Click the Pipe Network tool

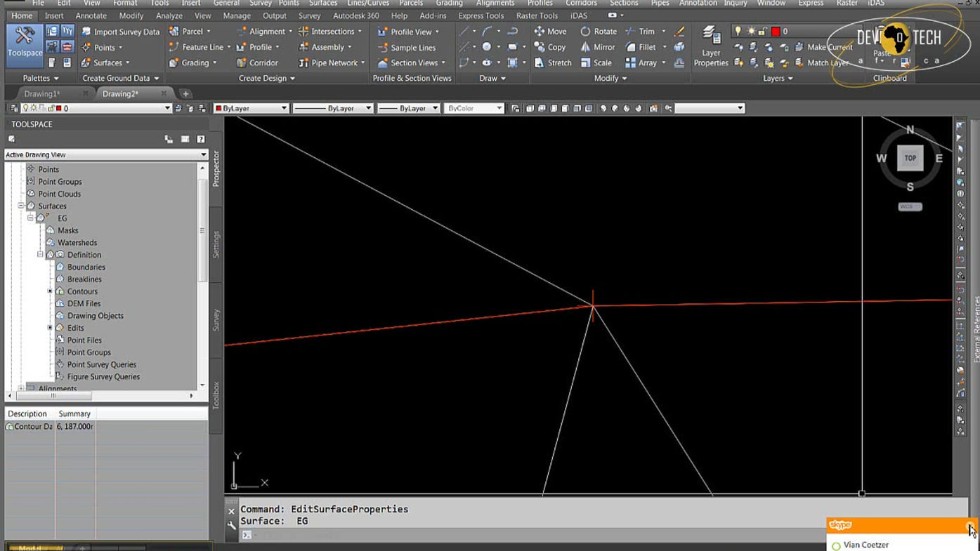point(332,63)
